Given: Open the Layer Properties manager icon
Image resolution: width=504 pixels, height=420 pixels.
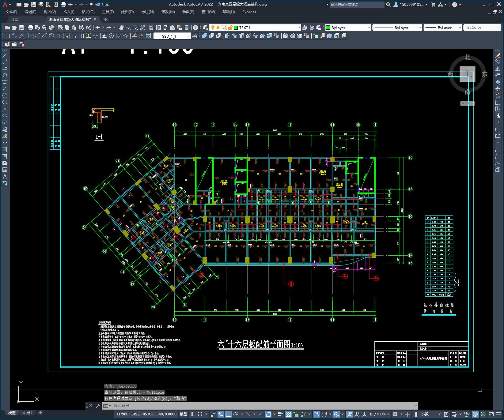Looking at the screenshot, I should point(206,28).
